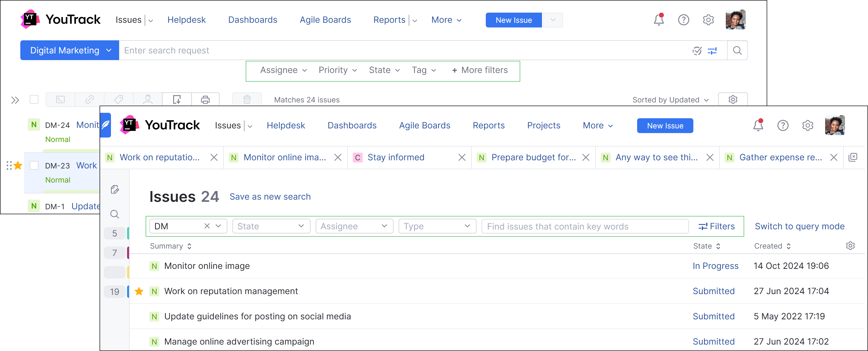Click the search magnifier icon in sidebar

pyautogui.click(x=114, y=214)
